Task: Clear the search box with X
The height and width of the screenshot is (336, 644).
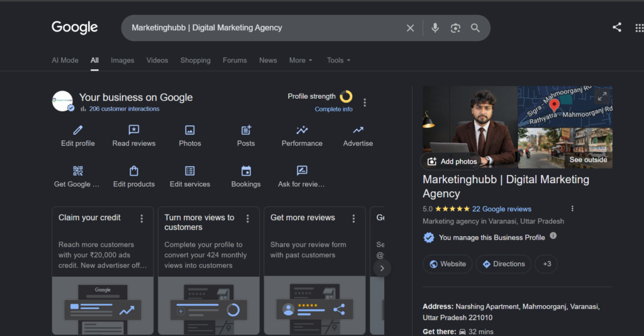Action: coord(410,28)
